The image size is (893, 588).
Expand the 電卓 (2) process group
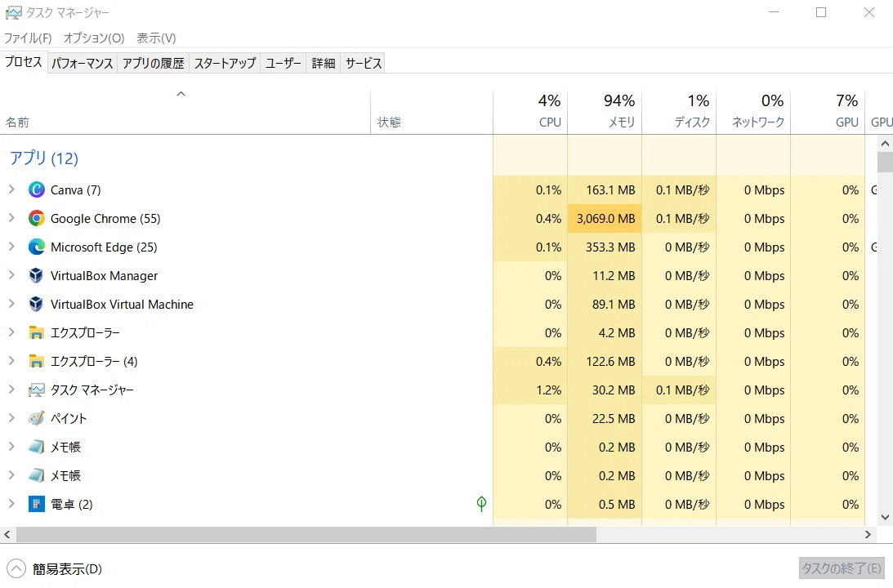pyautogui.click(x=11, y=504)
